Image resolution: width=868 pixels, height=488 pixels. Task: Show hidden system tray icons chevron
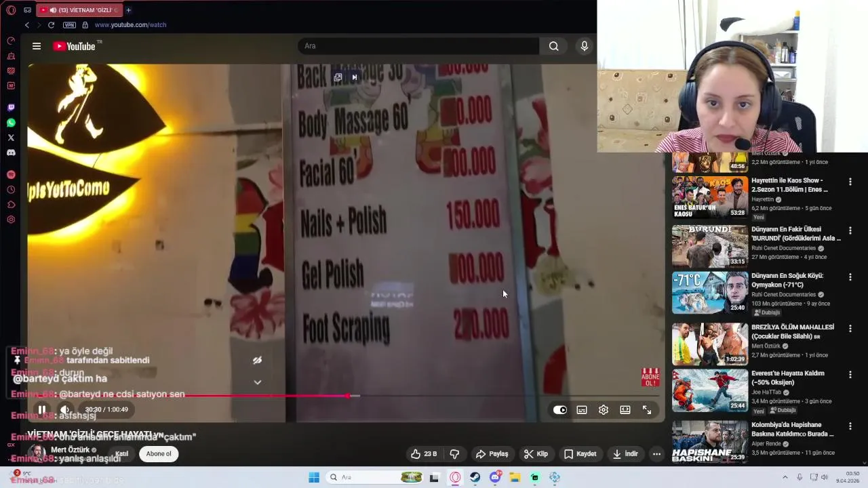tap(785, 477)
